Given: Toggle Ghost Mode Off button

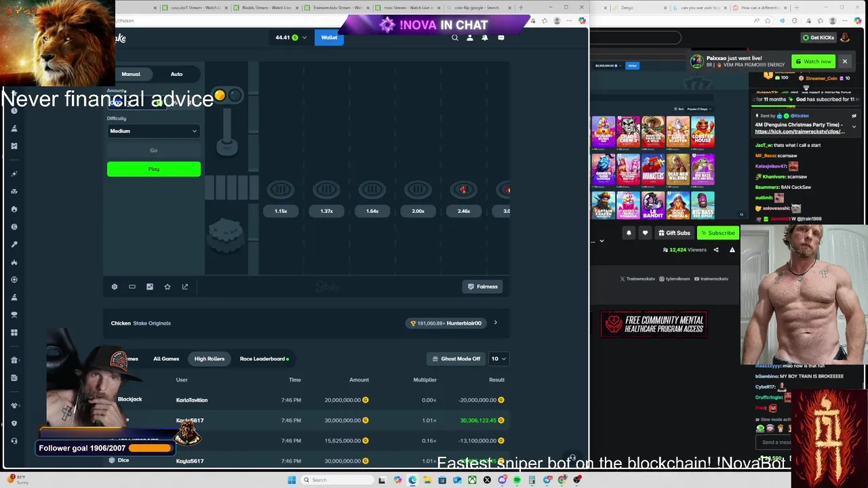Looking at the screenshot, I should coord(456,359).
